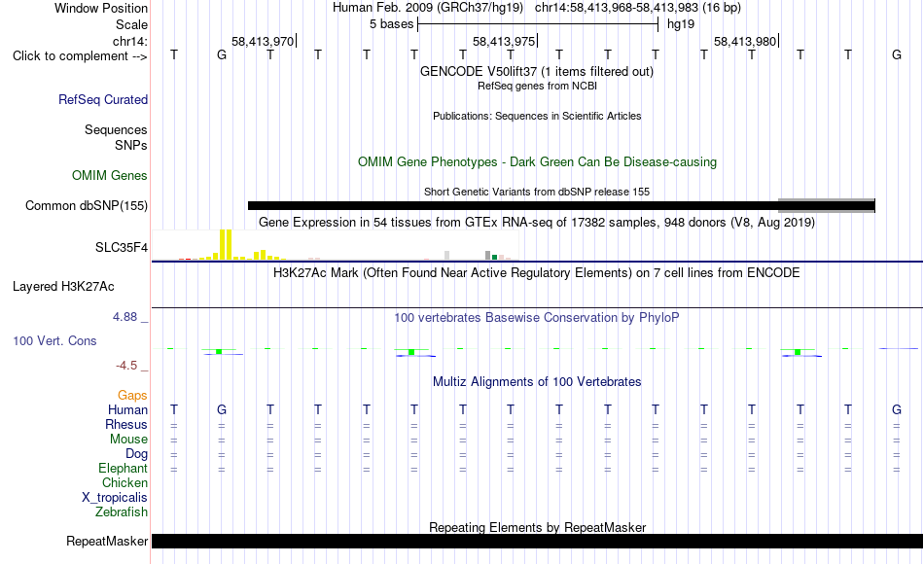Open the GTEx Gene Expression track title
The height and width of the screenshot is (564, 924).
[536, 222]
